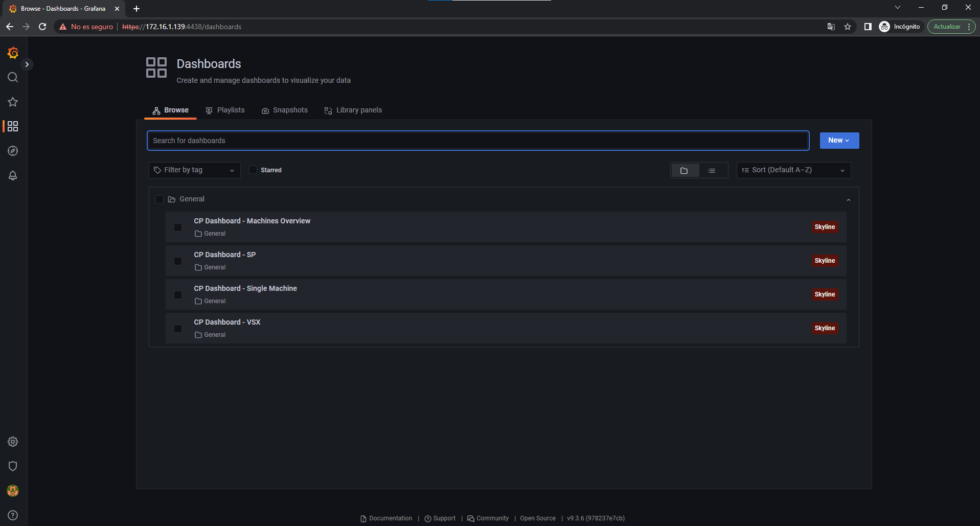Open CP Dashboard - Machines Overview
Screen dimensions: 980x526
coord(252,221)
